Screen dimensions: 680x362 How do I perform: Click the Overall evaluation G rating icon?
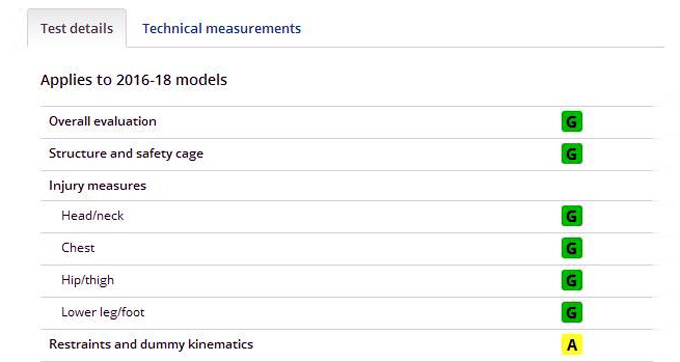coord(572,122)
